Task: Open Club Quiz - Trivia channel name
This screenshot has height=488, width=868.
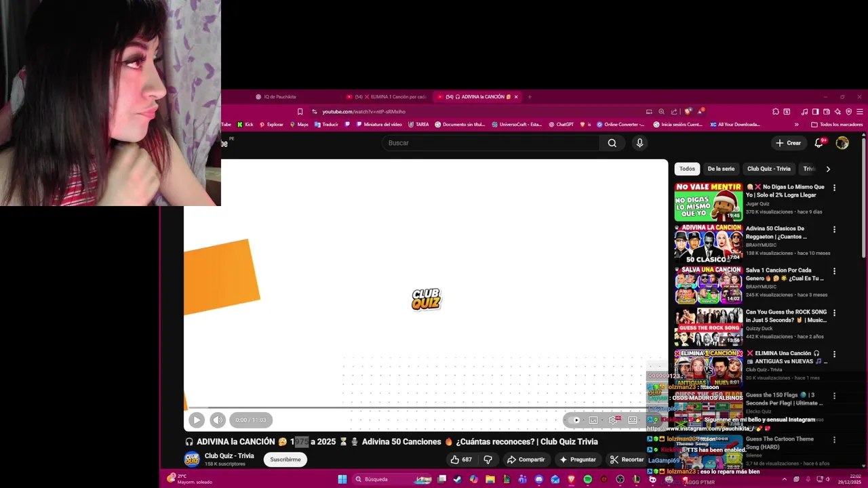Action: (x=229, y=456)
